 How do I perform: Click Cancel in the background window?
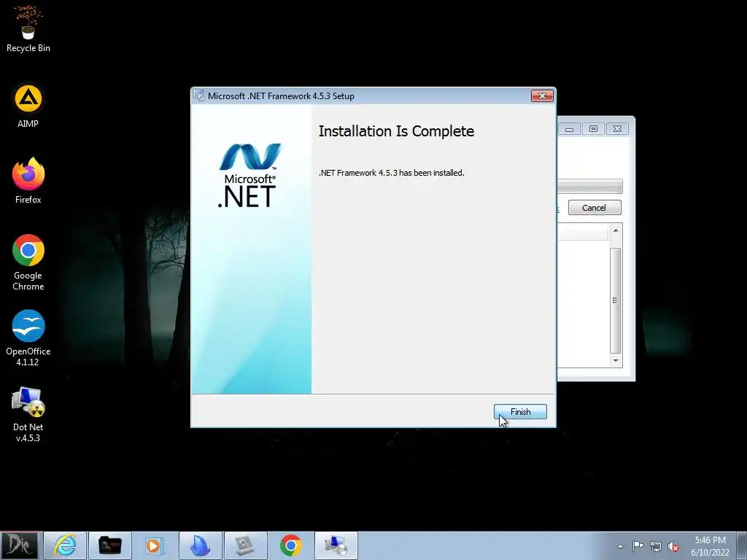click(595, 208)
